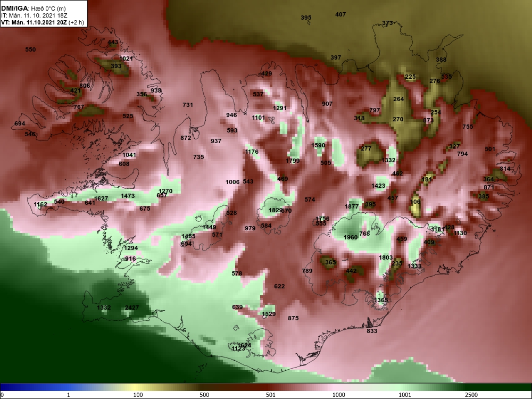Click the legend label '1001'

[x=404, y=395]
